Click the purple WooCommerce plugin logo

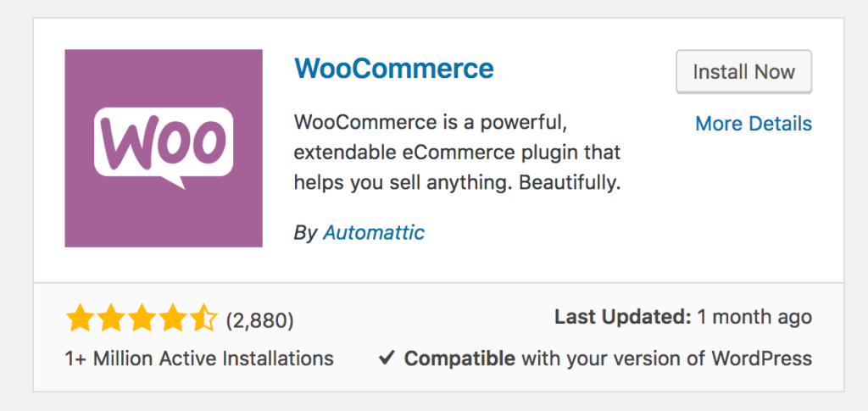click(164, 148)
